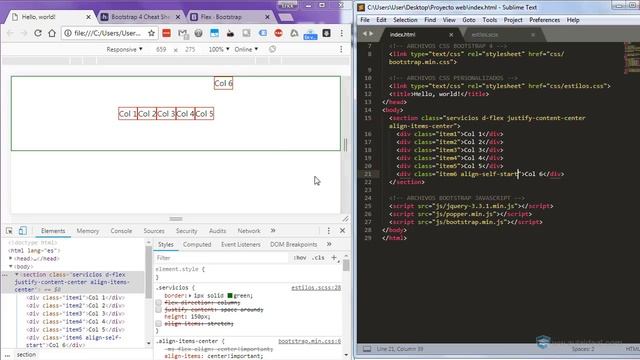
Task: Open the Selection menu in Sublime Text
Action: click(x=405, y=20)
